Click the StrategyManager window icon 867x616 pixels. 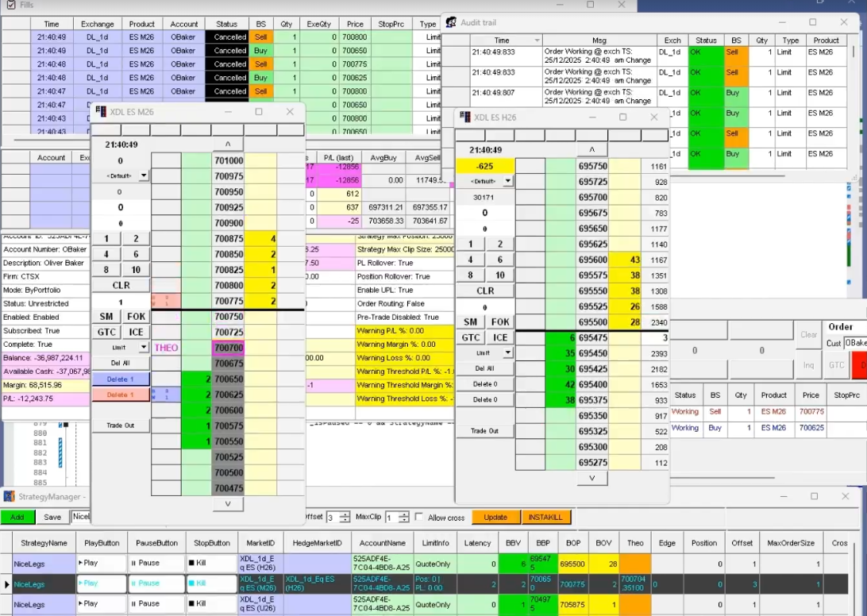(x=9, y=497)
